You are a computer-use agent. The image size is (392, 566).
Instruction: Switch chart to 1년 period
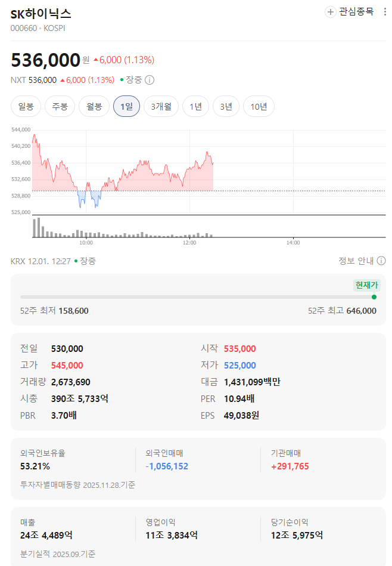point(196,107)
